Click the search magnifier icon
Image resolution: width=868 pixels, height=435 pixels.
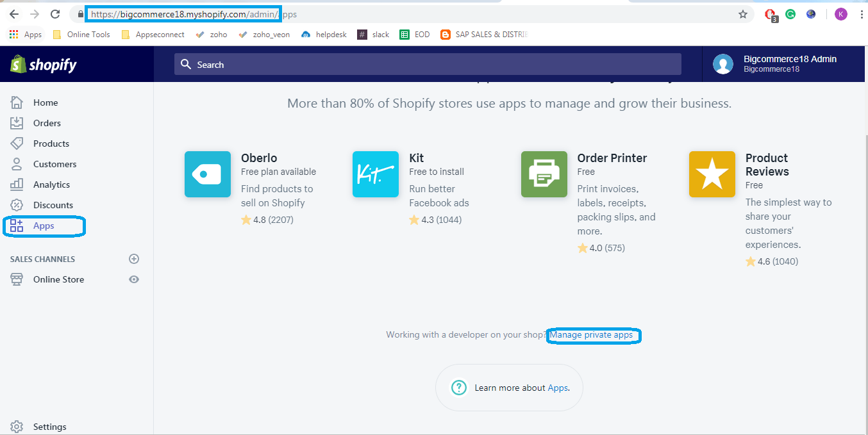coord(186,64)
